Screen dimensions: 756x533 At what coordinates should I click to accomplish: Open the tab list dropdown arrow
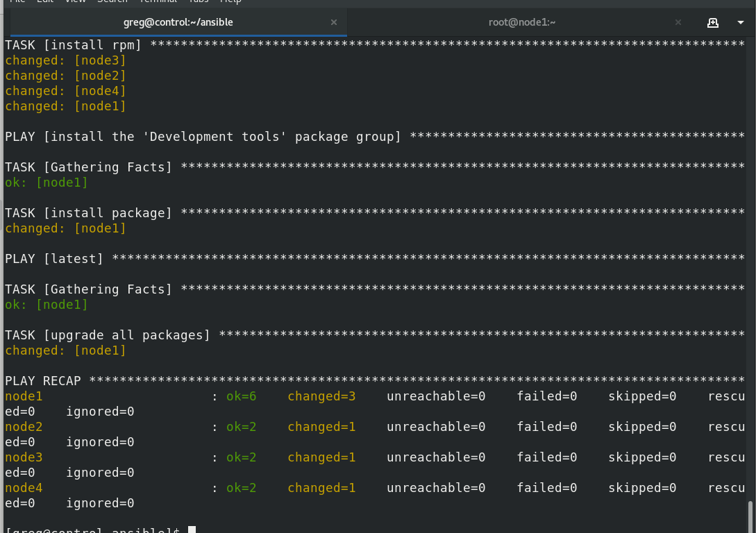pyautogui.click(x=741, y=23)
